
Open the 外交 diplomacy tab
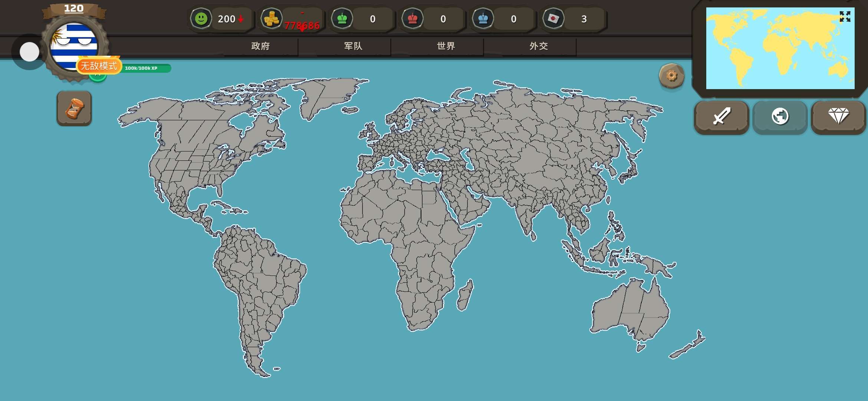[539, 46]
